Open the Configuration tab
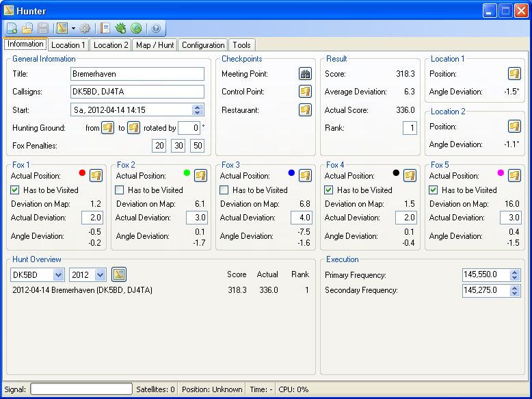 point(203,45)
